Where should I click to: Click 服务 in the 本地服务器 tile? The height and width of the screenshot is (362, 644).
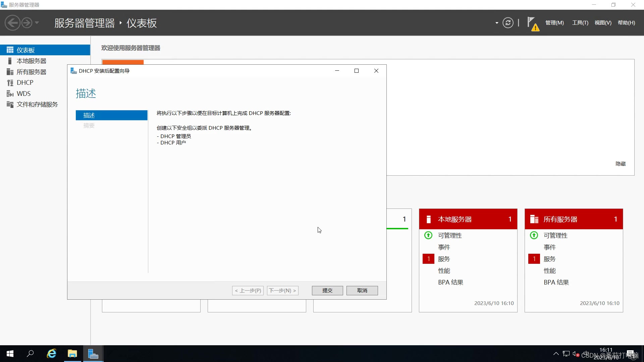(x=444, y=259)
